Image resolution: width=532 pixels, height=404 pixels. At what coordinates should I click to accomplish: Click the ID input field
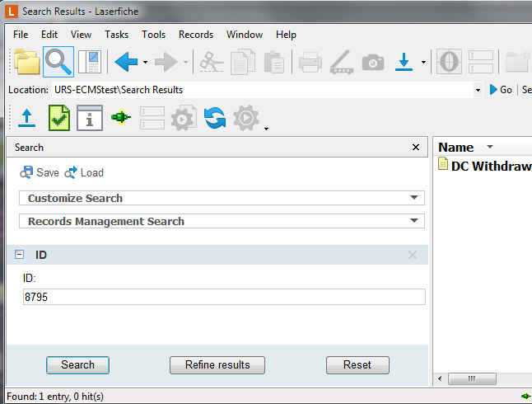pyautogui.click(x=223, y=297)
